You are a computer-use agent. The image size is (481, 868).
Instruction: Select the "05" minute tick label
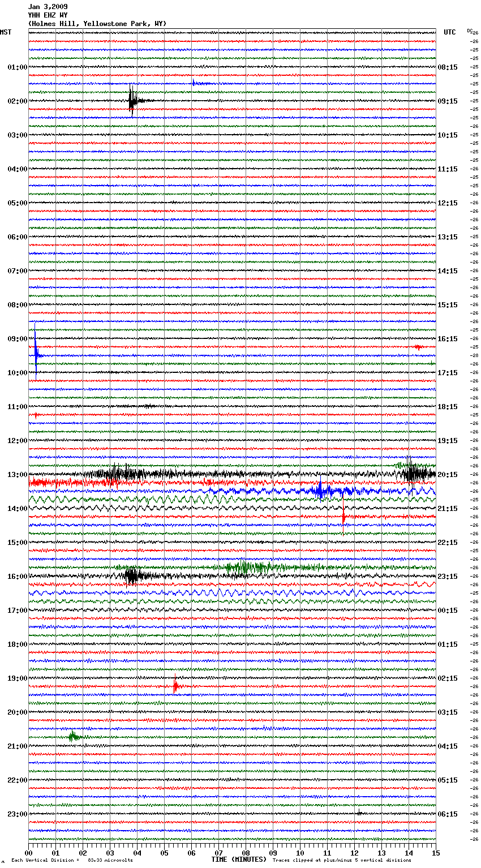click(164, 853)
